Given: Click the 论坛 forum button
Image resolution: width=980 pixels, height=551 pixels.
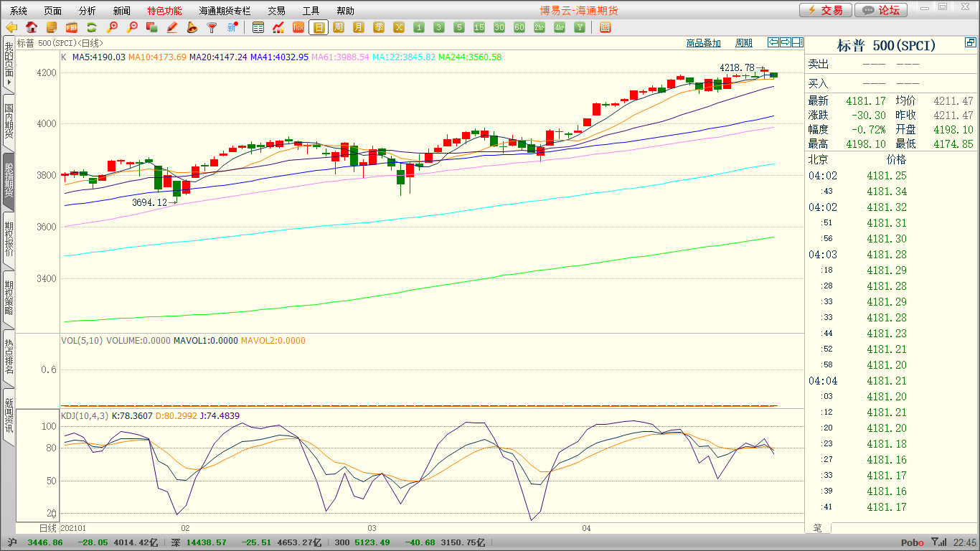Looking at the screenshot, I should [882, 10].
